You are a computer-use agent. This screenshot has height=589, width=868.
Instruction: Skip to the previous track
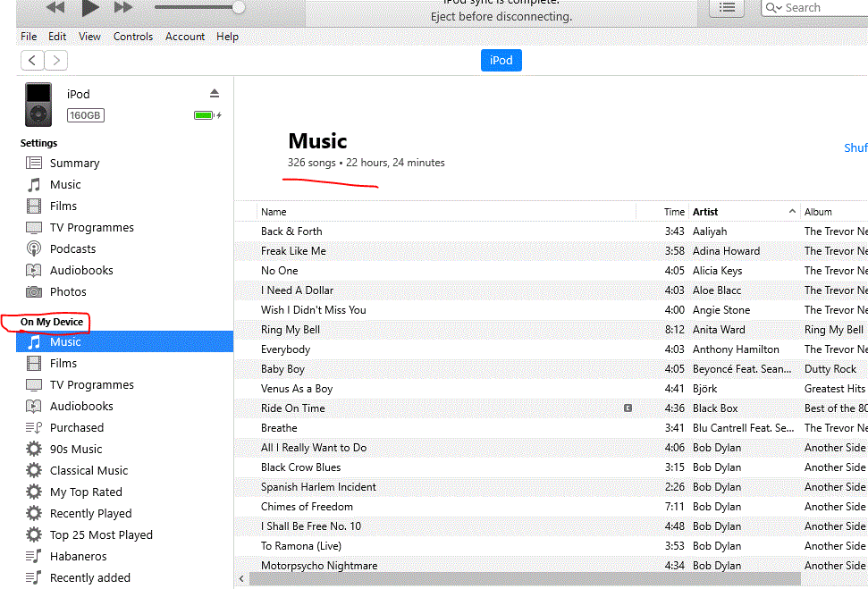55,7
